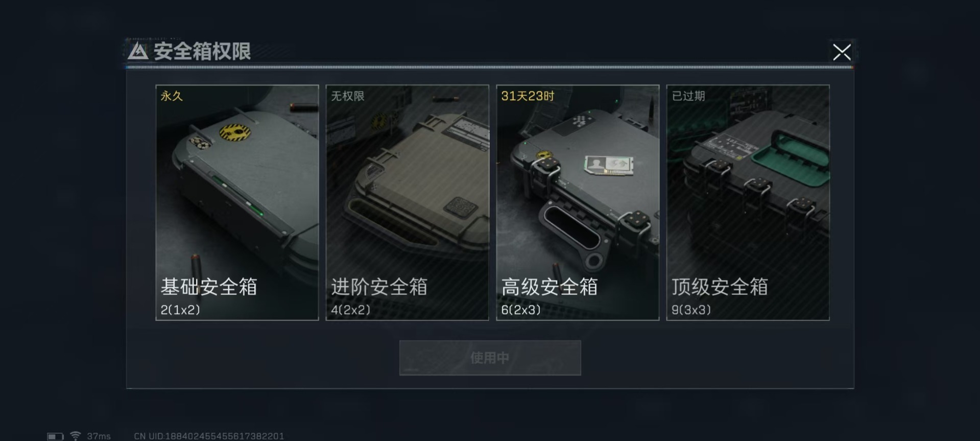Select the 高级安全箱 card
This screenshot has width=980, height=441.
(578, 202)
